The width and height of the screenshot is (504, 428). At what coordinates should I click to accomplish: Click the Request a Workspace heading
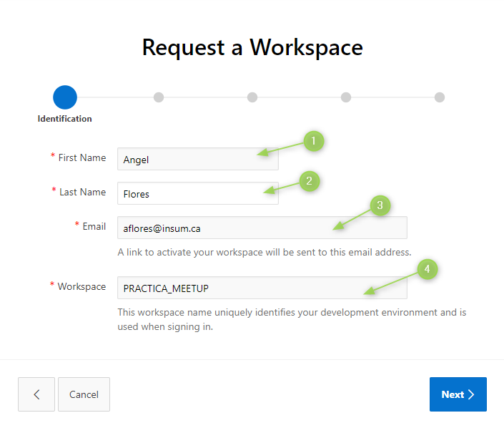click(252, 47)
